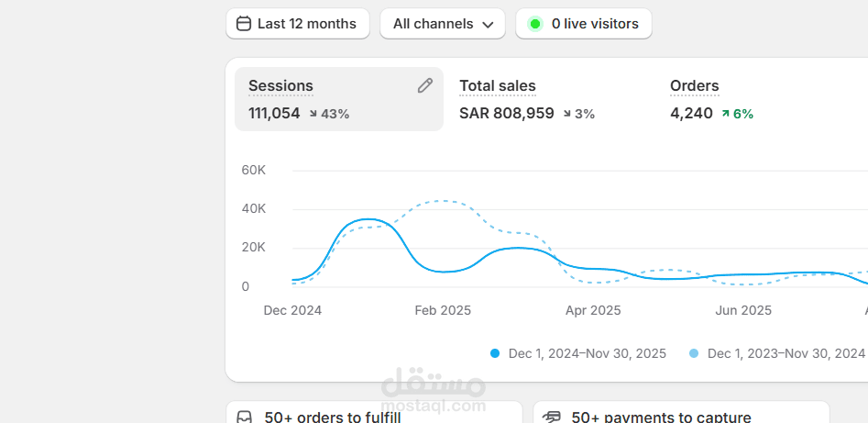Click the 40K y-axis label

[254, 209]
